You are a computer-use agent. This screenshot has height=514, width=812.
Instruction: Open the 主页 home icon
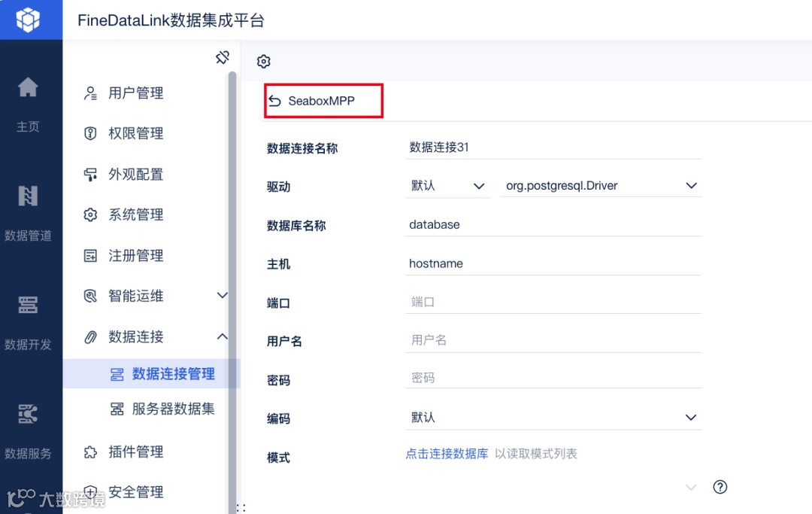pos(28,87)
